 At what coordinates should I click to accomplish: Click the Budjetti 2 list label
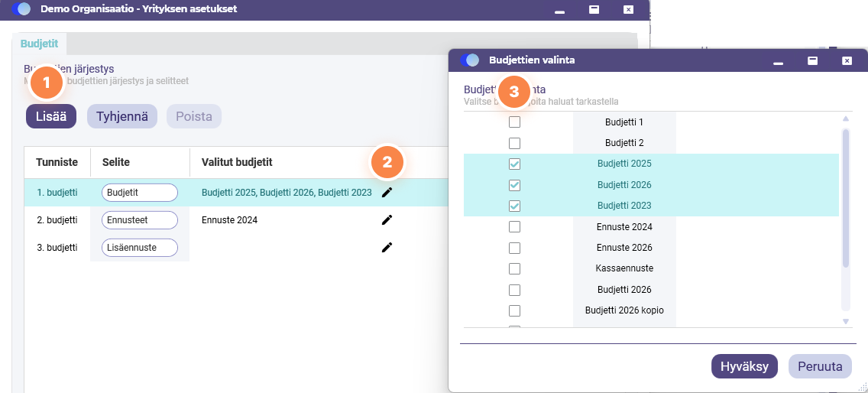[x=624, y=143]
